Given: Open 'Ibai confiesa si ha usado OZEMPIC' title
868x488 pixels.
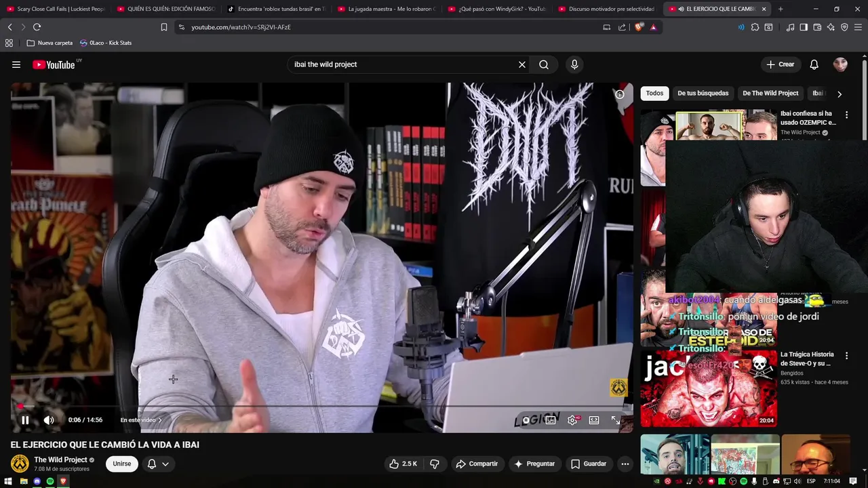Looking at the screenshot, I should tap(808, 118).
